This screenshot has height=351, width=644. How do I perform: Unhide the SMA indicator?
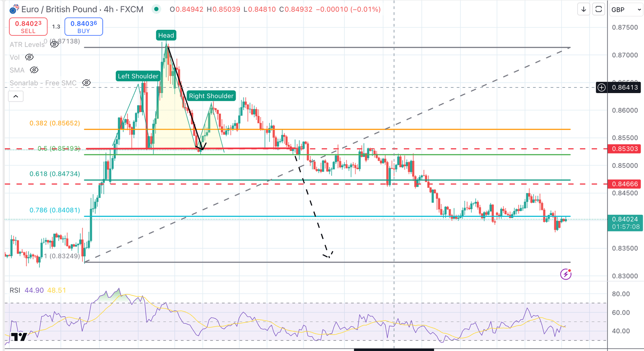point(34,70)
